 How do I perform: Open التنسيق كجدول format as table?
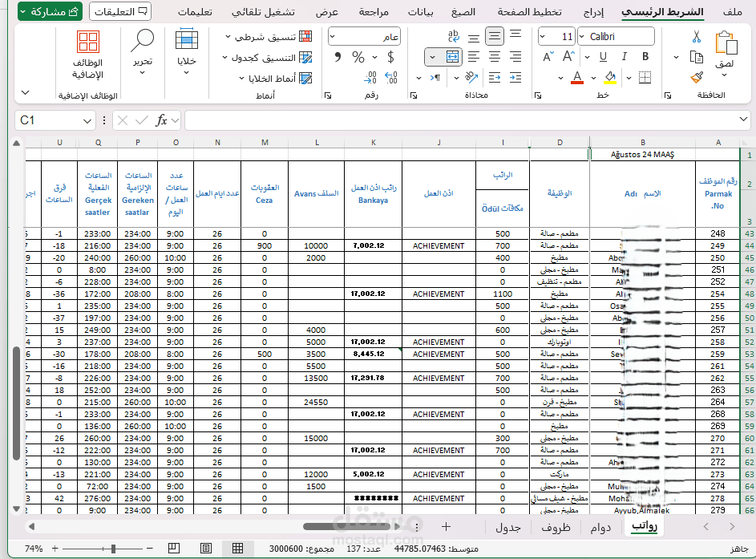click(x=267, y=58)
